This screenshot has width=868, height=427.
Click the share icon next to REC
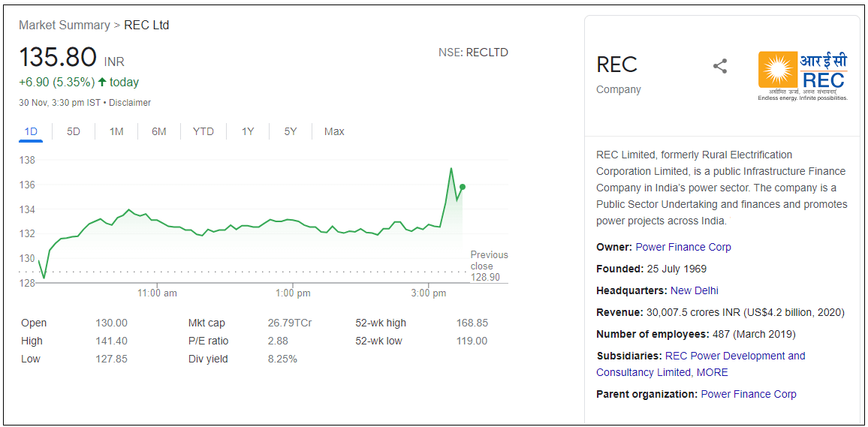(x=719, y=66)
